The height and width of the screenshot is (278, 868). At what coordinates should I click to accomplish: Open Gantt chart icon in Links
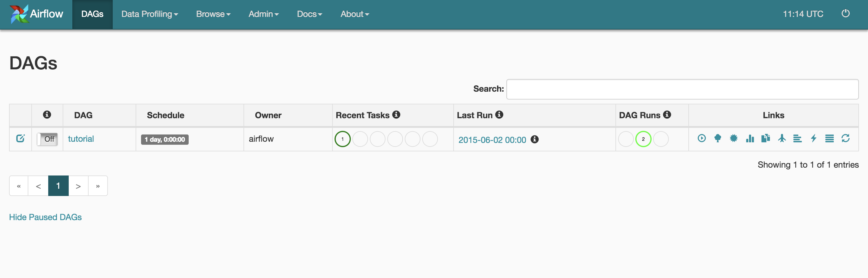(x=797, y=138)
